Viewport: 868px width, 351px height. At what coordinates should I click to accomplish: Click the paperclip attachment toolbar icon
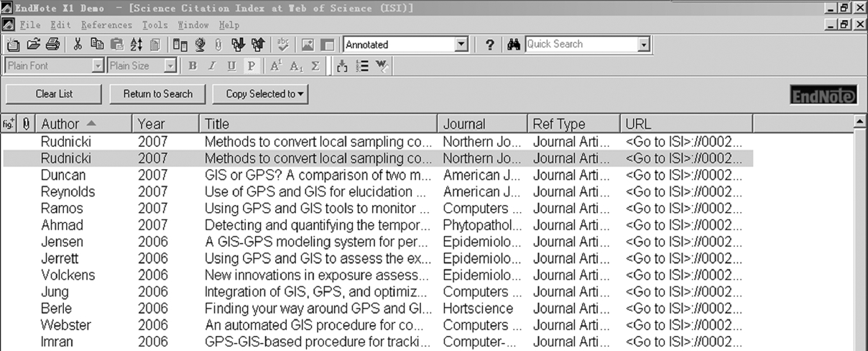point(219,45)
